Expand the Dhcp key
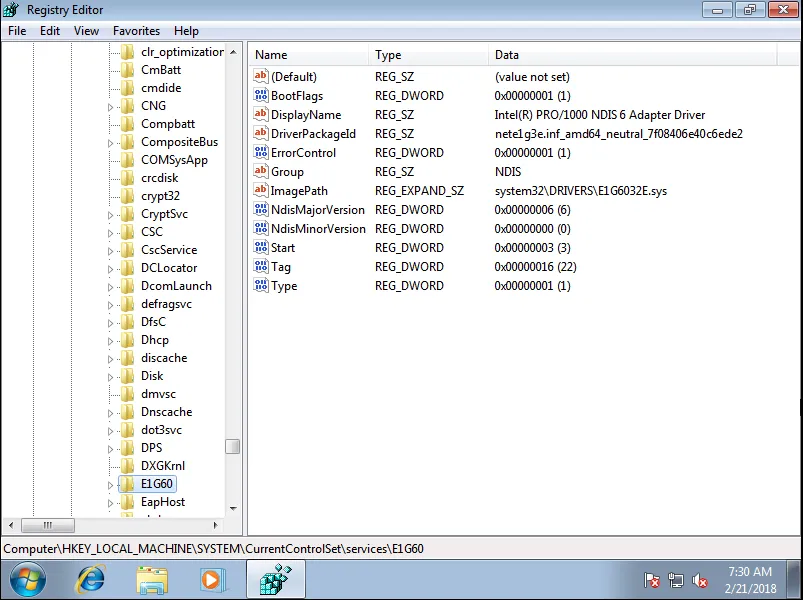The image size is (803, 600). 110,341
